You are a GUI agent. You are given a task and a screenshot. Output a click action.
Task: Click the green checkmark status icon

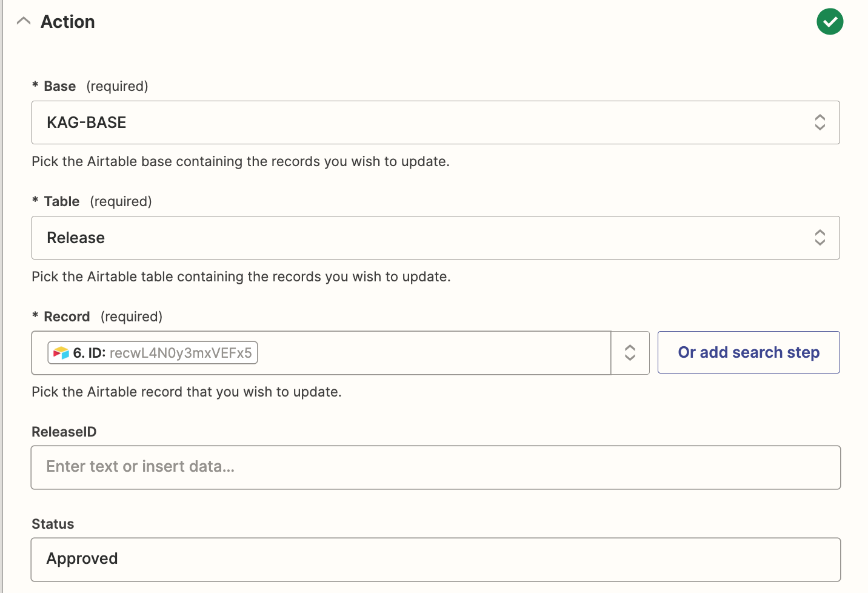[830, 22]
